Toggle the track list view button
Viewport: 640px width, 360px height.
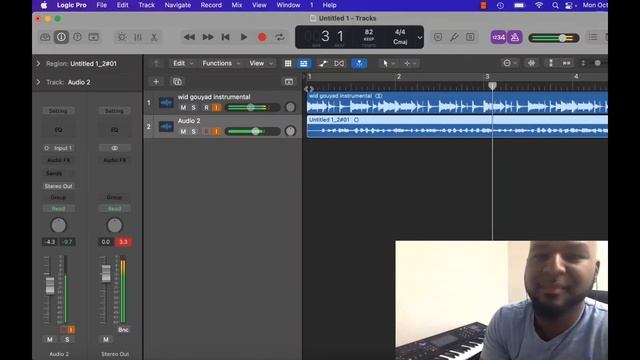[304, 63]
